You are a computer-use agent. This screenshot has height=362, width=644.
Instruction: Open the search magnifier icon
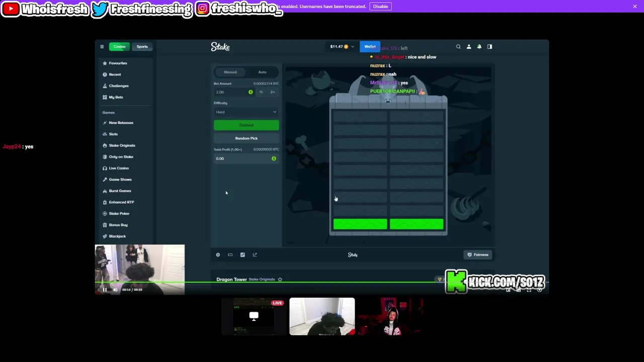point(458,47)
